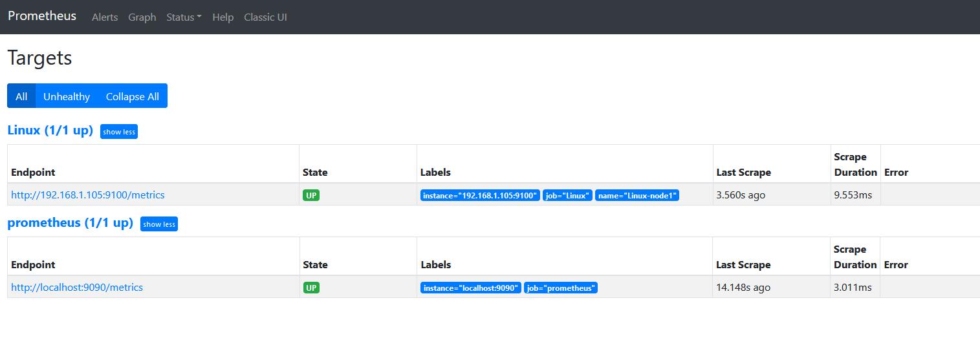The width and height of the screenshot is (980, 338).
Task: Open the Prometheus brand home link
Action: point(42,16)
